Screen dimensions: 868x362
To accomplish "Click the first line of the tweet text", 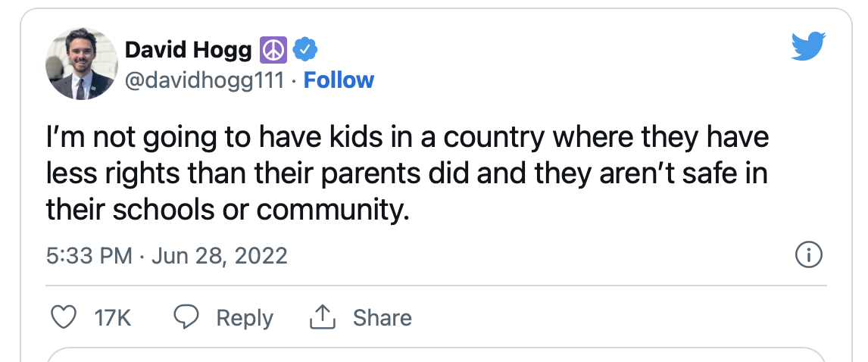I will tap(407, 139).
